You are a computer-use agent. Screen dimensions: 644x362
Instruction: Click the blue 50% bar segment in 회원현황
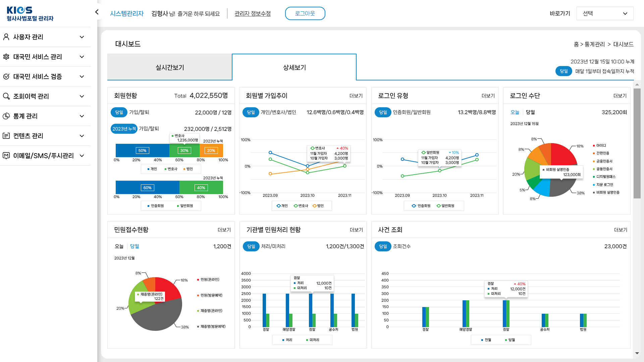143,150
